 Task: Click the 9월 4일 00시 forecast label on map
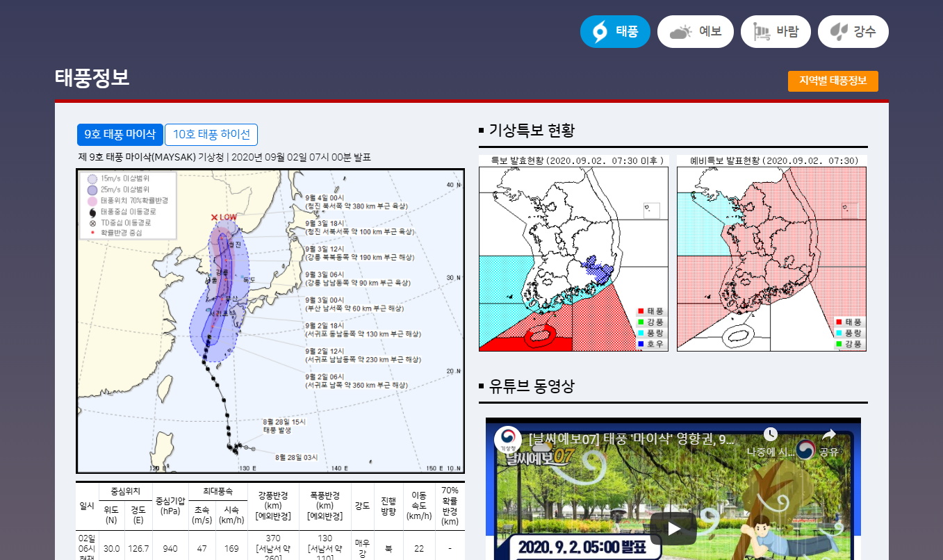(356, 201)
